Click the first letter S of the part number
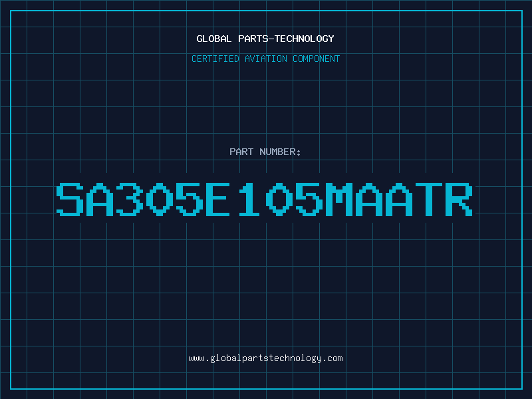This screenshot has height=399, width=532. 70,199
